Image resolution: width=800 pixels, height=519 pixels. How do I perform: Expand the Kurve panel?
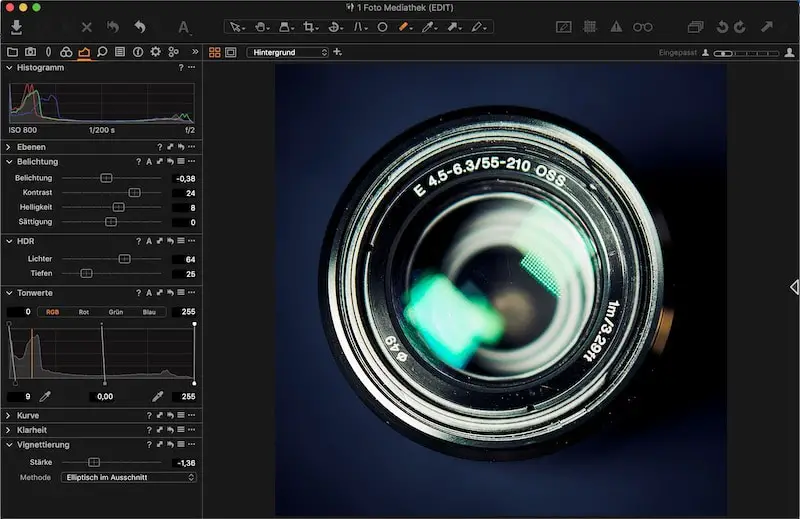coord(9,415)
